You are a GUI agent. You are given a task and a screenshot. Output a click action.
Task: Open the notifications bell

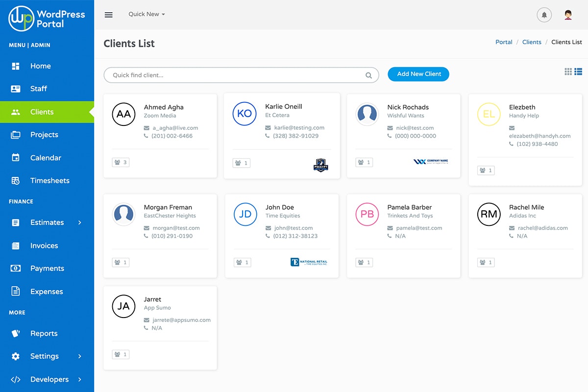pos(544,15)
